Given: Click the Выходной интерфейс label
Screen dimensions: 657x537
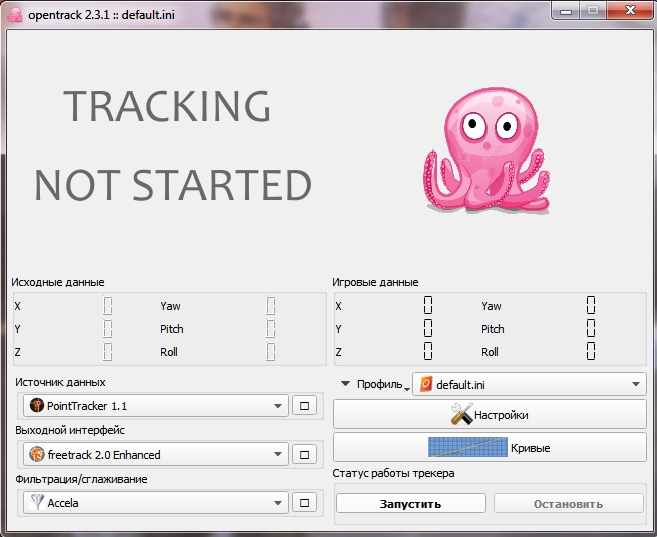Looking at the screenshot, I should 70,430.
